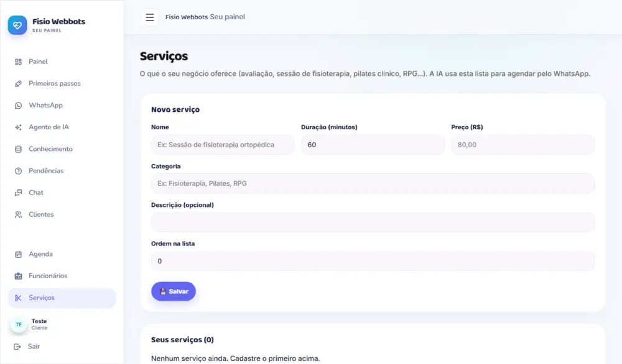Save the new service with Salvar
Screen dimensions: 622x364
point(174,291)
